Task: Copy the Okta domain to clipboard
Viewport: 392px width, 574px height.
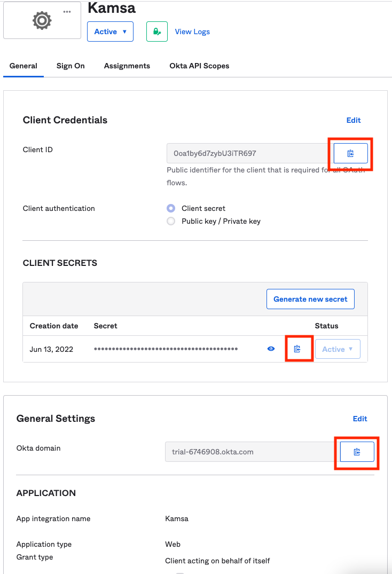Action: pyautogui.click(x=357, y=452)
